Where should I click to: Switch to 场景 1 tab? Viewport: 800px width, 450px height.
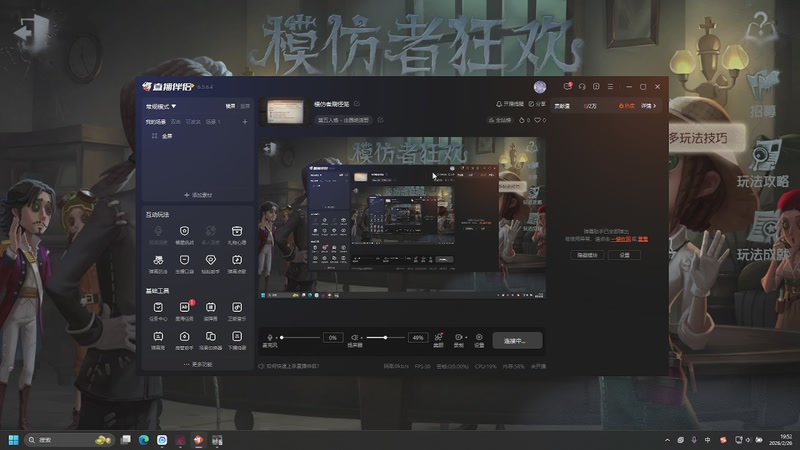(213, 122)
